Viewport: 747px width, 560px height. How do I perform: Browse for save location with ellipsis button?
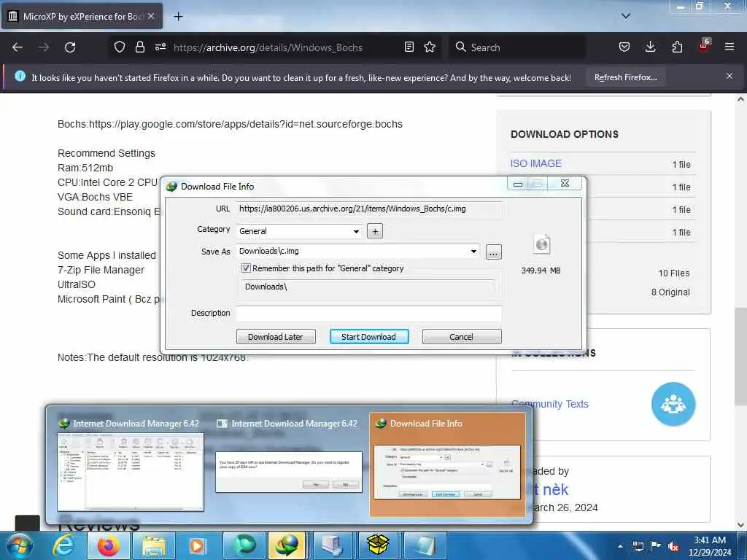coord(494,252)
